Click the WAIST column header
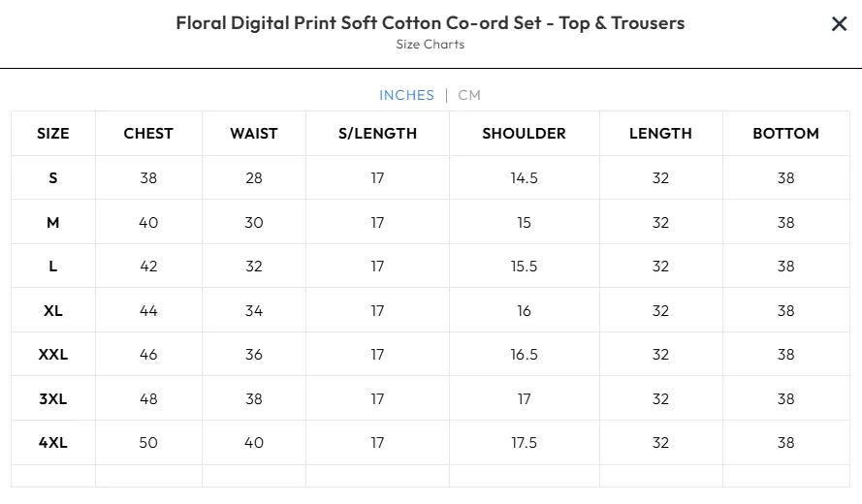 coord(254,134)
